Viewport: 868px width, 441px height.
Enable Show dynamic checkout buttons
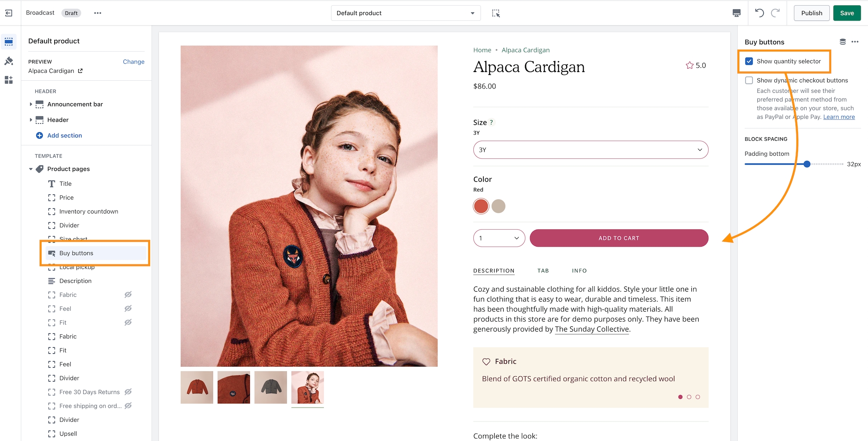tap(749, 80)
